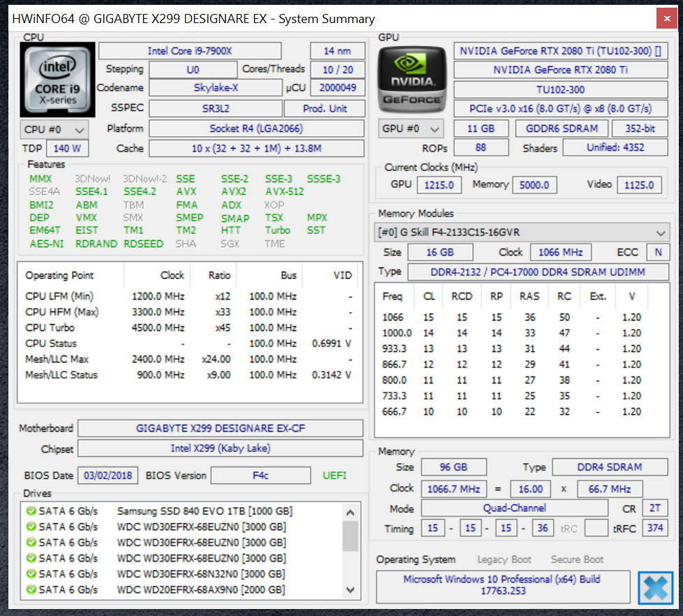
Task: Close the System Summary window
Action: point(666,18)
